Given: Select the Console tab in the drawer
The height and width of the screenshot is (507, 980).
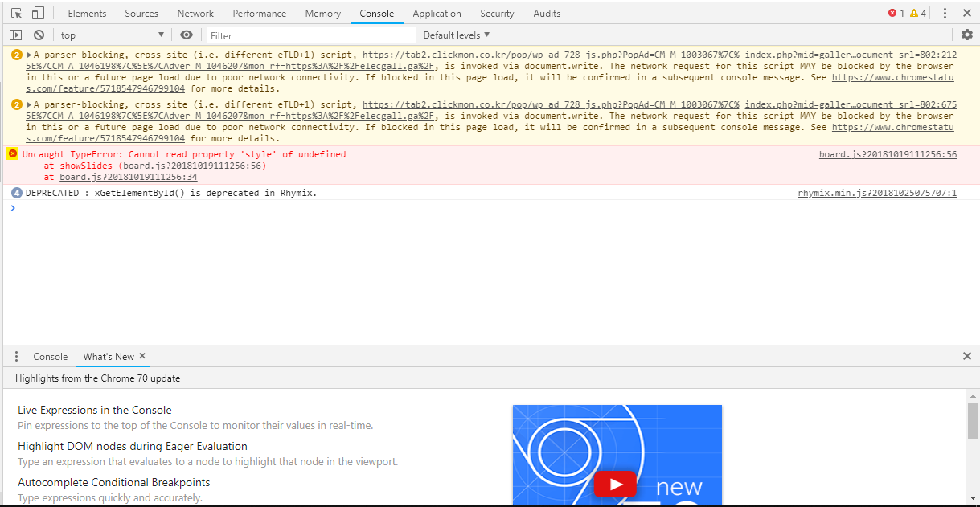Looking at the screenshot, I should (x=51, y=357).
